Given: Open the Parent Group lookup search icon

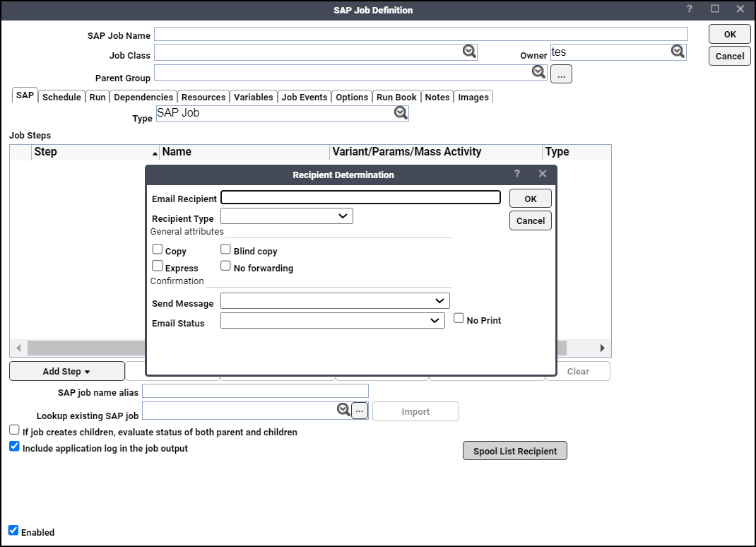Looking at the screenshot, I should (538, 71).
